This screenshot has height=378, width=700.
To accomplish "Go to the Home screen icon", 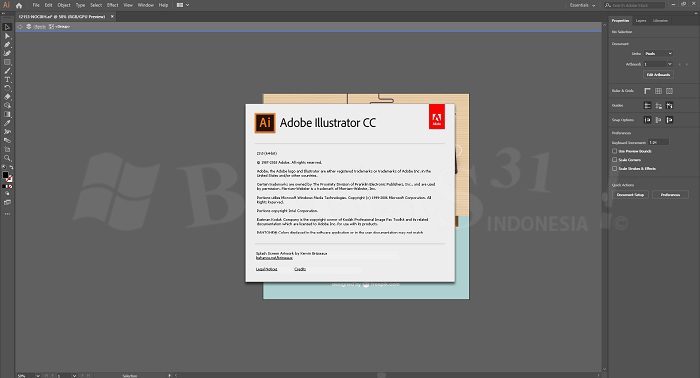I will pos(19,5).
